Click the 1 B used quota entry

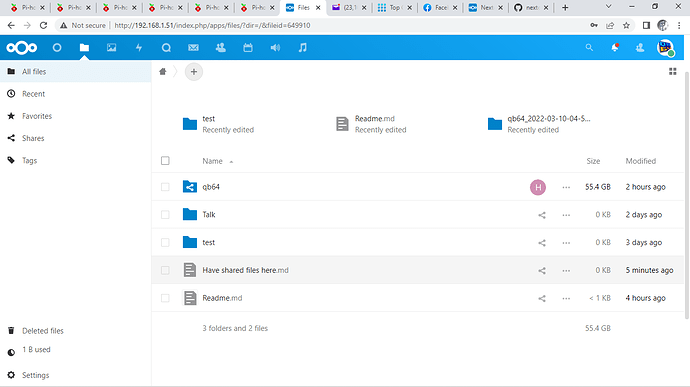(x=75, y=350)
